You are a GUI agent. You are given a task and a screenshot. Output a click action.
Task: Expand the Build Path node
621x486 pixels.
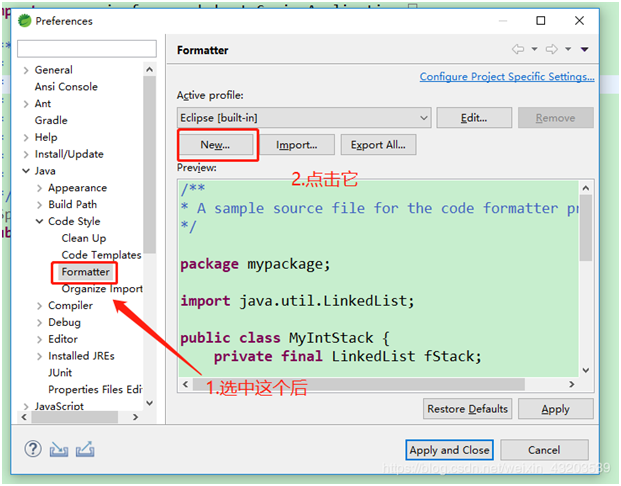(40, 205)
